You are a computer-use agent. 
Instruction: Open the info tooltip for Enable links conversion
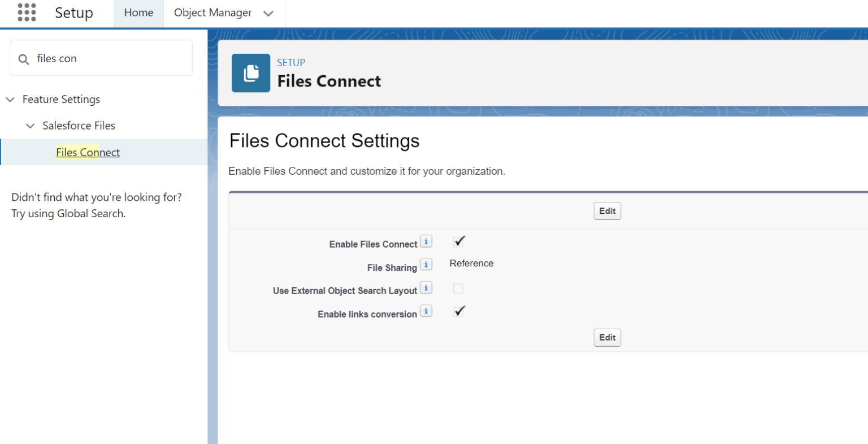[x=426, y=311]
